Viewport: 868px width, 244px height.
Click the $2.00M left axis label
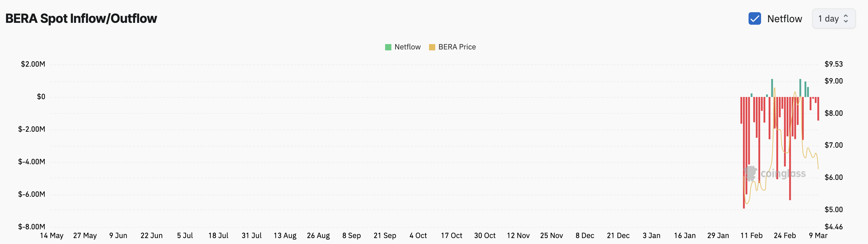[x=33, y=64]
